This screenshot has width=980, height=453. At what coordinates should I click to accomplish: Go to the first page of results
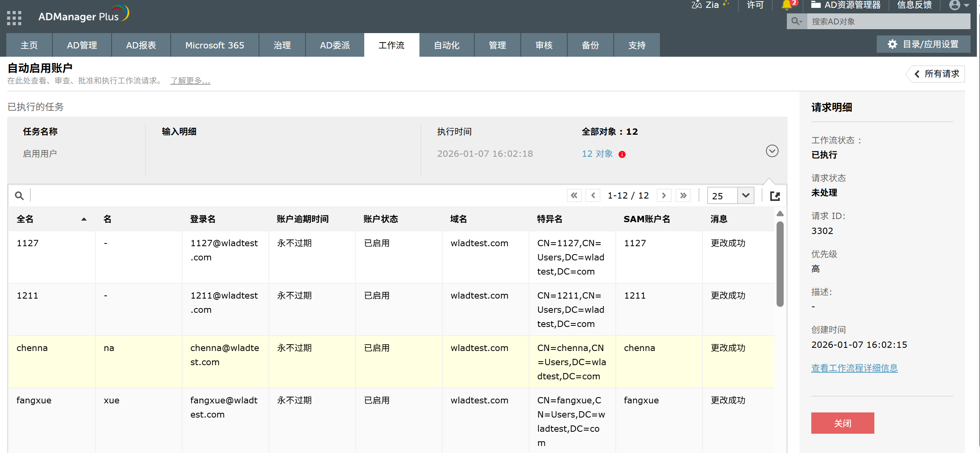coord(574,196)
